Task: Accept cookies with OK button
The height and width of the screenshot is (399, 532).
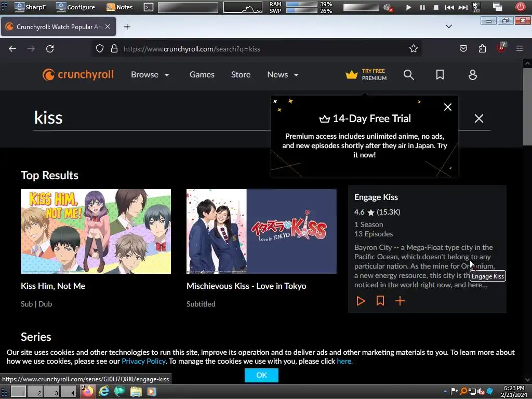Action: coord(261,375)
